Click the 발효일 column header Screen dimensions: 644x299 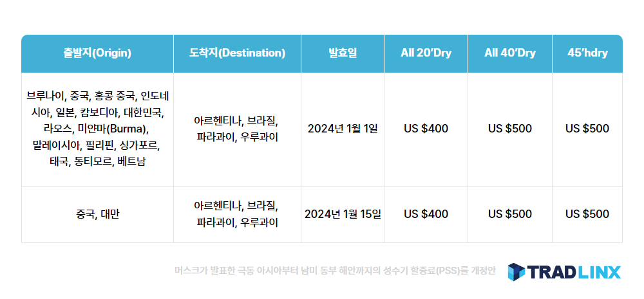[x=343, y=53]
